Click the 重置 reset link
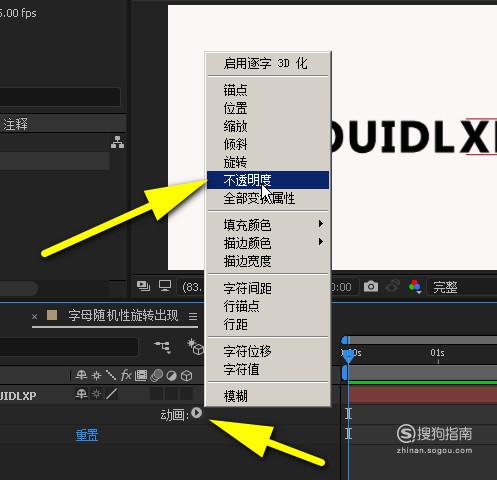497x480 pixels. (x=87, y=435)
